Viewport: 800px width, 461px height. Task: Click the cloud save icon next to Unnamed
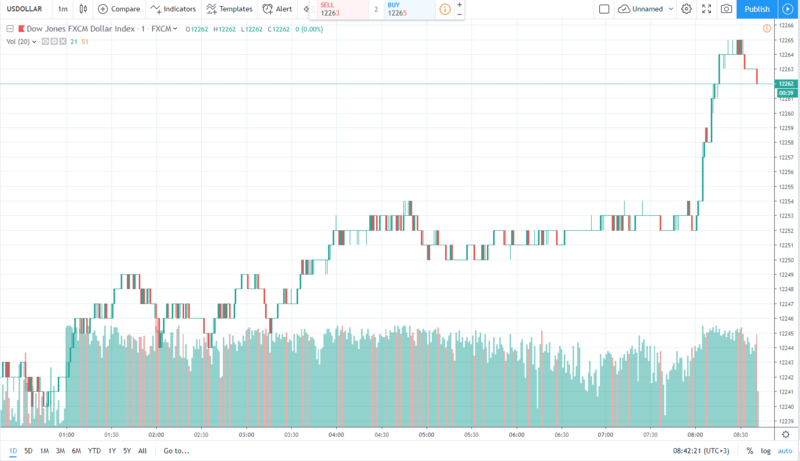pyautogui.click(x=623, y=9)
